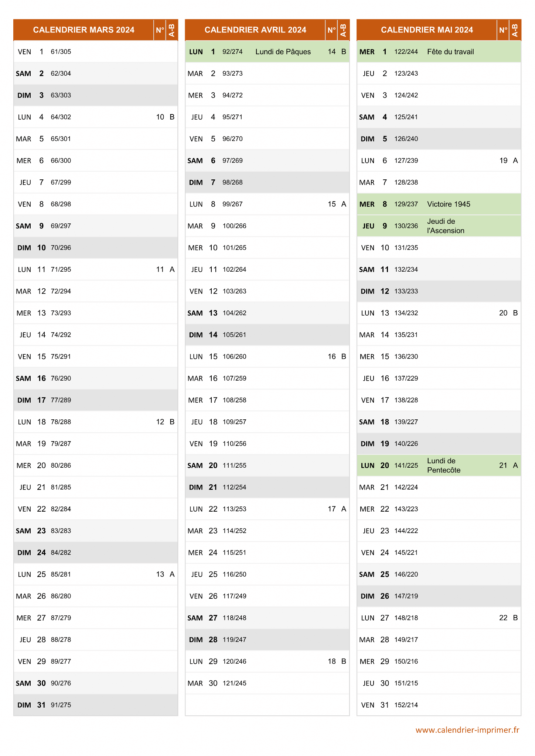
Task: Select Lundi de Pâques on April 1
Action: pyautogui.click(x=283, y=52)
